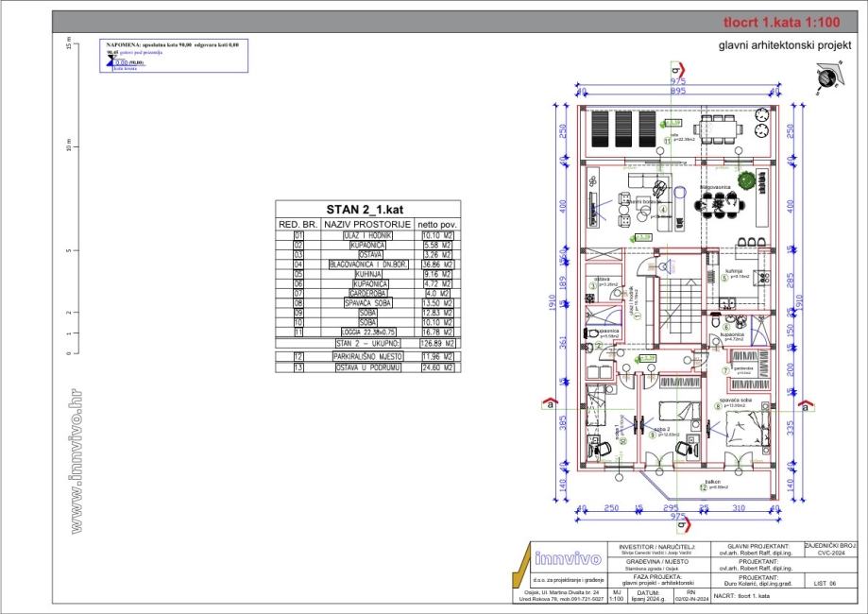Viewport: 868px width, 614px height.
Task: Click the 'STAN 2_1.kat' table title
Action: pyautogui.click(x=365, y=210)
